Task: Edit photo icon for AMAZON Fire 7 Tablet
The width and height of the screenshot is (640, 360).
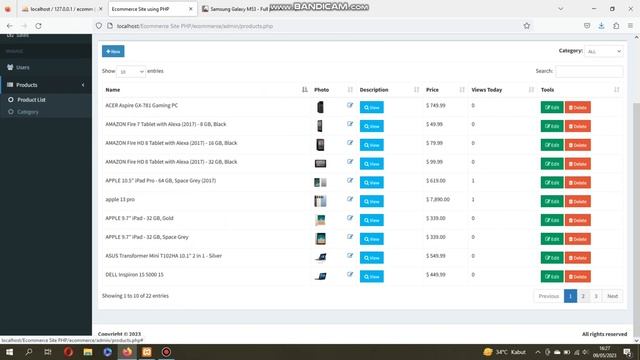Action: [350, 124]
